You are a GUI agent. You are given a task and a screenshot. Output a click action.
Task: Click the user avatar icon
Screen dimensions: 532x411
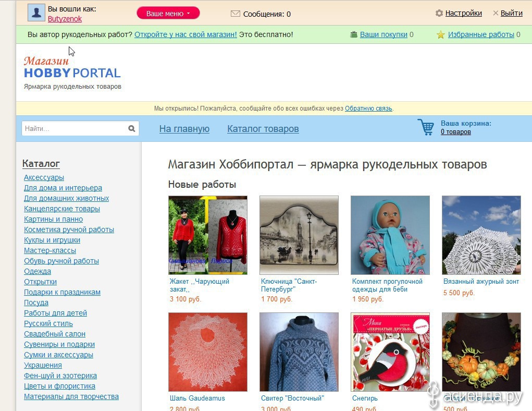pos(36,13)
